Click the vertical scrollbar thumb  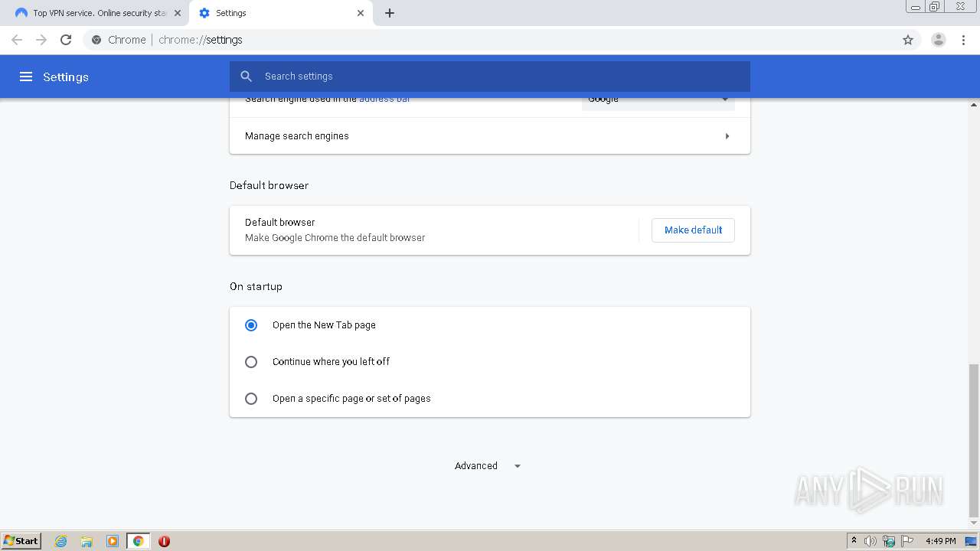click(974, 440)
